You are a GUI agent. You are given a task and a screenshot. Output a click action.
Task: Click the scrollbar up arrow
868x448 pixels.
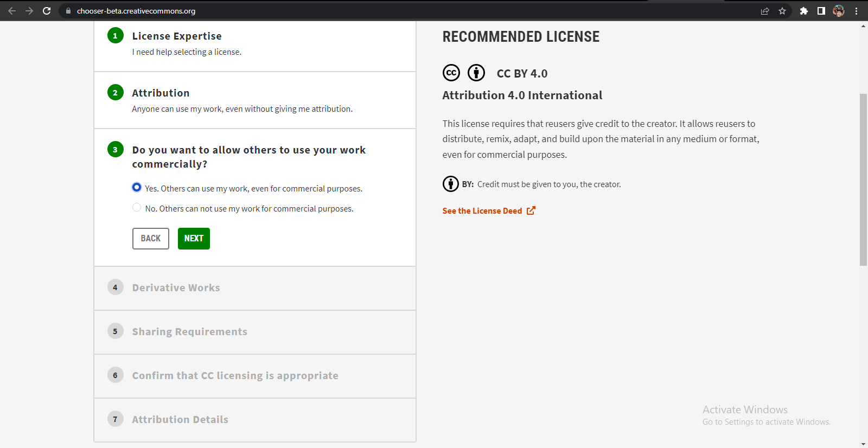[863, 26]
